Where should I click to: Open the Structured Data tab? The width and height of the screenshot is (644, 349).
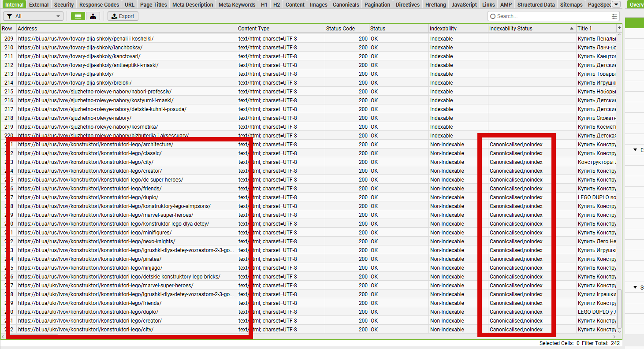point(536,5)
